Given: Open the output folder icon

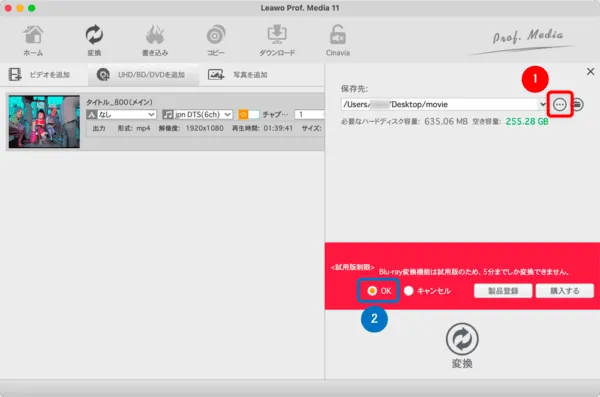Looking at the screenshot, I should click(x=577, y=104).
